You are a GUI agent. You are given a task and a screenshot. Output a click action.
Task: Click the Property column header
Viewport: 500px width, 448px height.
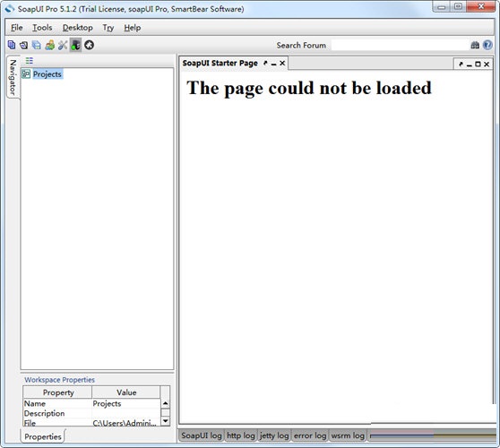[x=58, y=392]
